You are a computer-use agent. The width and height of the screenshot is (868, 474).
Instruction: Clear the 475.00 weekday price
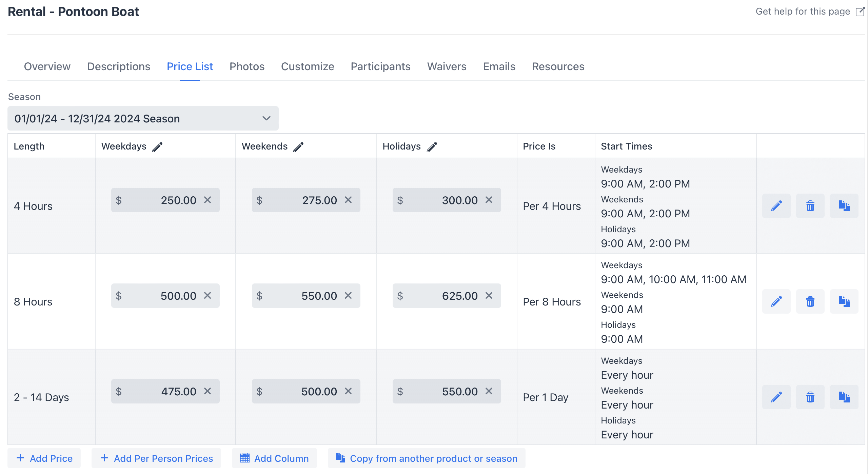[208, 391]
